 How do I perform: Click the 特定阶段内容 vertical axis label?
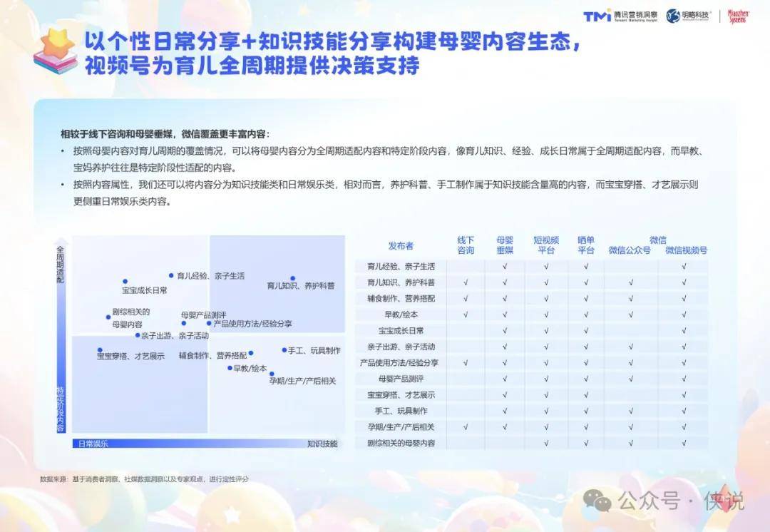coord(61,409)
